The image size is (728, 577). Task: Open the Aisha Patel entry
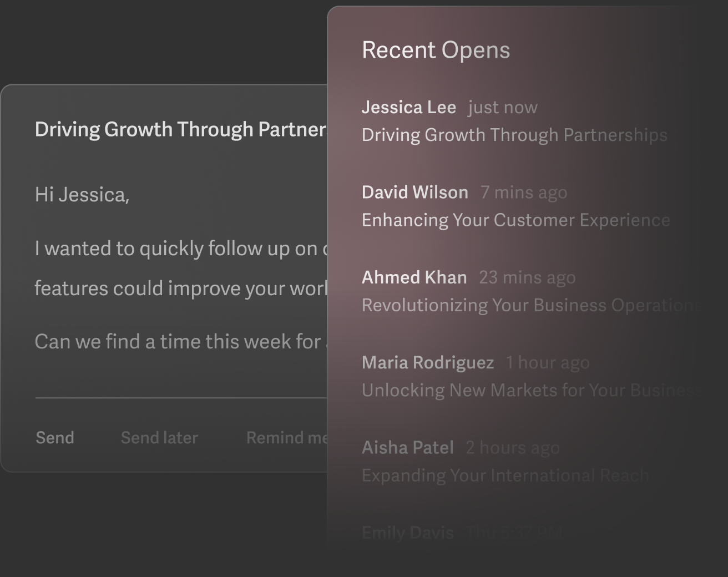pyautogui.click(x=408, y=447)
